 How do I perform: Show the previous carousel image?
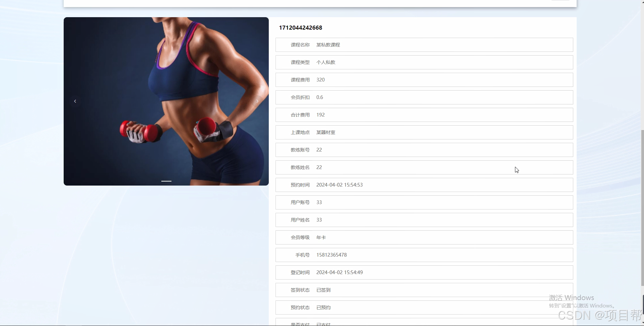75,101
